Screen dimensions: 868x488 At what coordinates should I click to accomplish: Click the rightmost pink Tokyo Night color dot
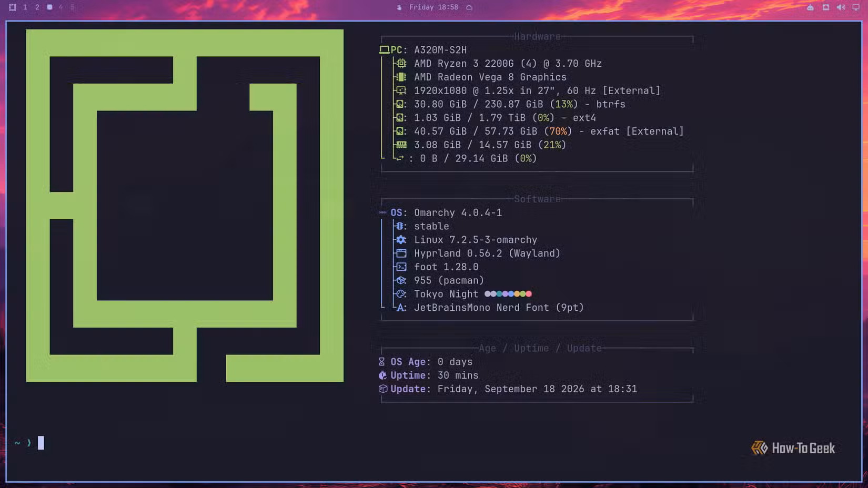(529, 294)
